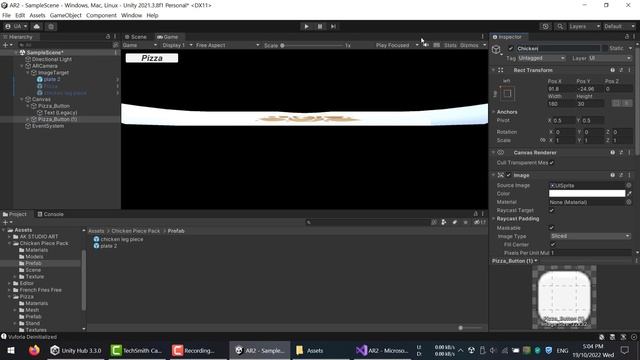This screenshot has height=360, width=640.
Task: Open the Image component help icon
Action: (x=612, y=175)
